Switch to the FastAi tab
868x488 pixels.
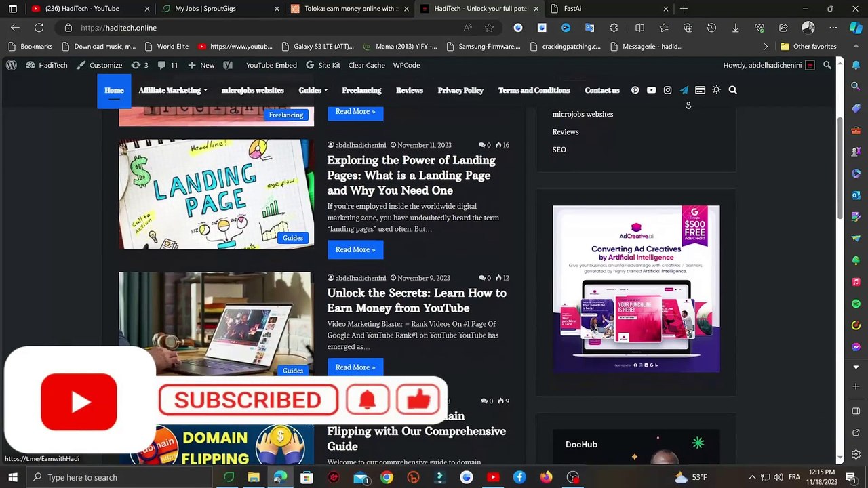610,9
